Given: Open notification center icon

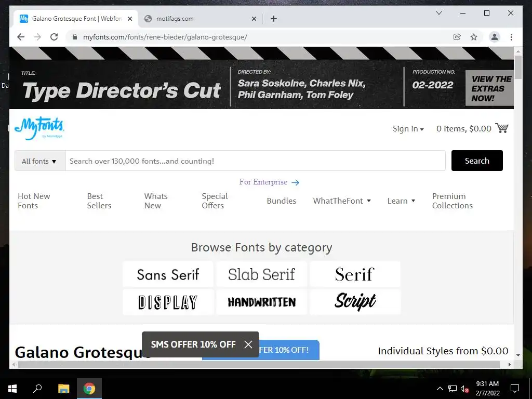Looking at the screenshot, I should coord(515,389).
